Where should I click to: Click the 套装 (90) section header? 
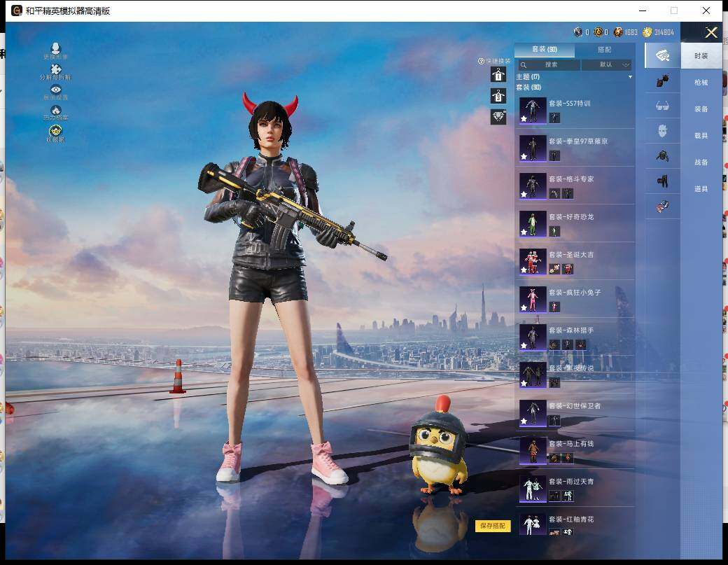528,88
